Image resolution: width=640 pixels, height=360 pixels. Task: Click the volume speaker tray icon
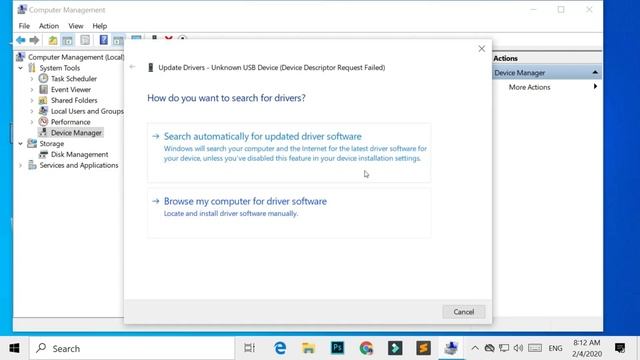[x=518, y=348]
